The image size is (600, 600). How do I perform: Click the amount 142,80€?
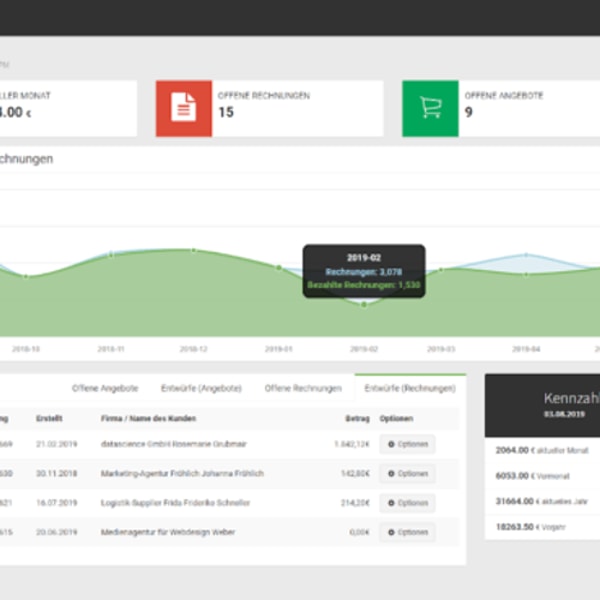coord(355,474)
